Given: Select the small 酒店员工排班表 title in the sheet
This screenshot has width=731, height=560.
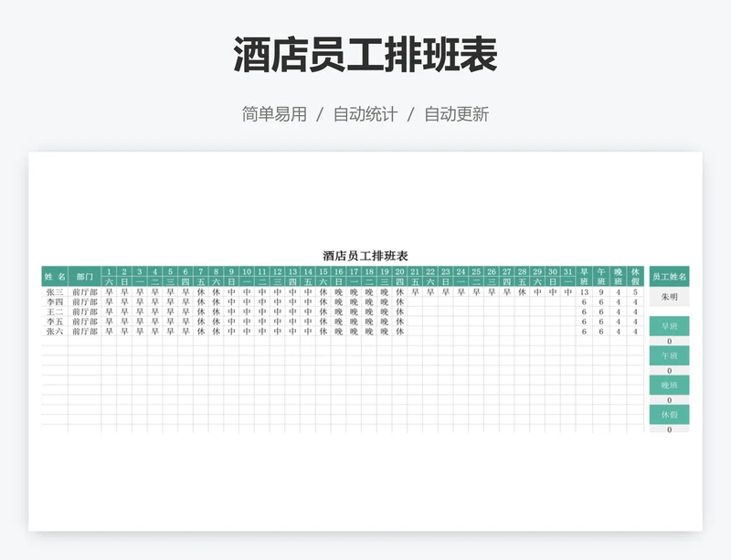Looking at the screenshot, I should coord(365,256).
